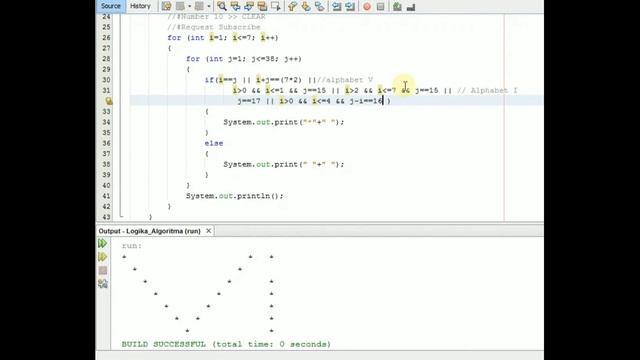
Task: Open the dropdown arrow beside Forward icon
Action: [x=209, y=6]
